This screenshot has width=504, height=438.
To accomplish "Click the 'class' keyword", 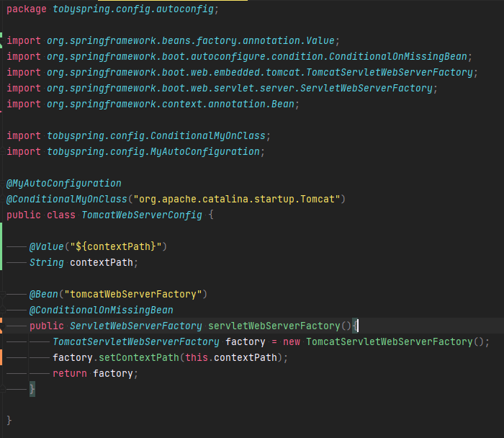I will pyautogui.click(x=61, y=215).
